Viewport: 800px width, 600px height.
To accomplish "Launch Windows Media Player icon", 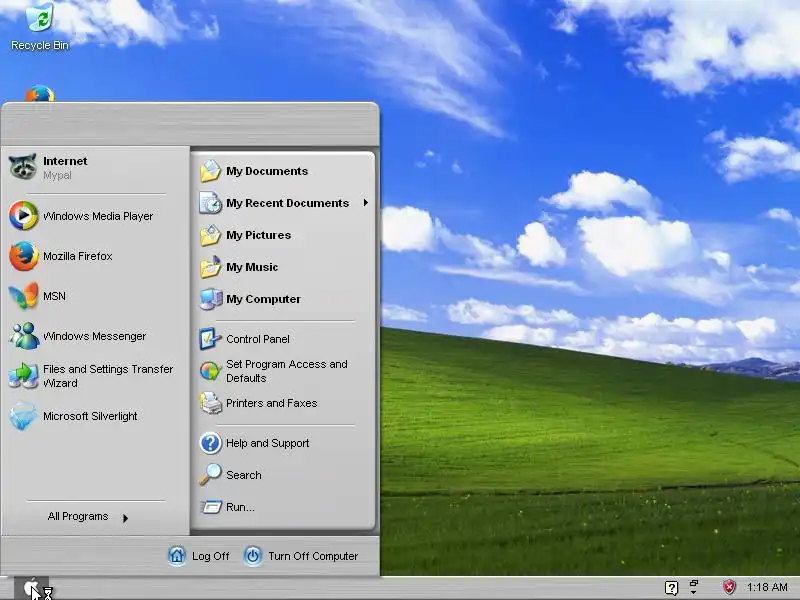I will (x=23, y=215).
